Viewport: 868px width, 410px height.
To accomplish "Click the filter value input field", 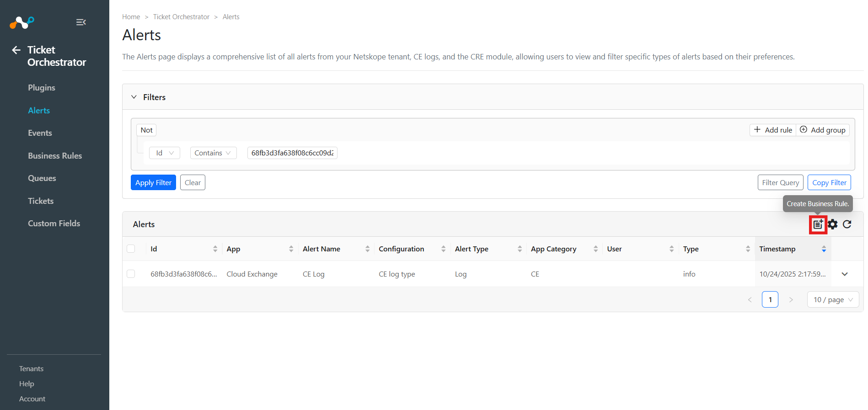I will [x=292, y=153].
